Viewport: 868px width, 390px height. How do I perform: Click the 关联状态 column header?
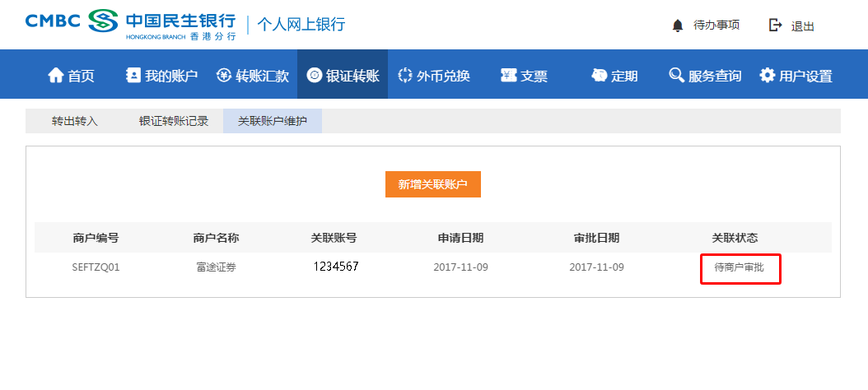[x=735, y=238]
